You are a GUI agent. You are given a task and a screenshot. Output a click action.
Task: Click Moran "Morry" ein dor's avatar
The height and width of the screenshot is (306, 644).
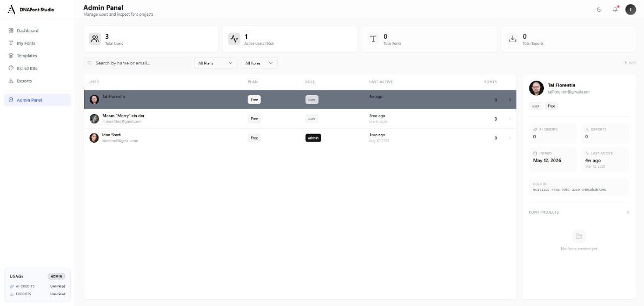(94, 119)
